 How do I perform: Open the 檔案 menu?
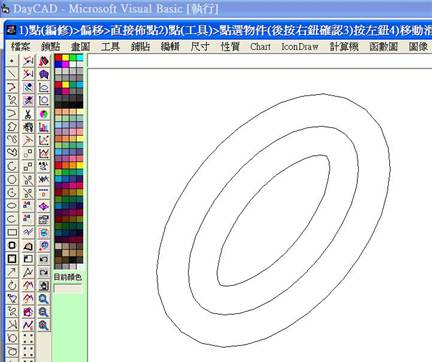point(20,46)
